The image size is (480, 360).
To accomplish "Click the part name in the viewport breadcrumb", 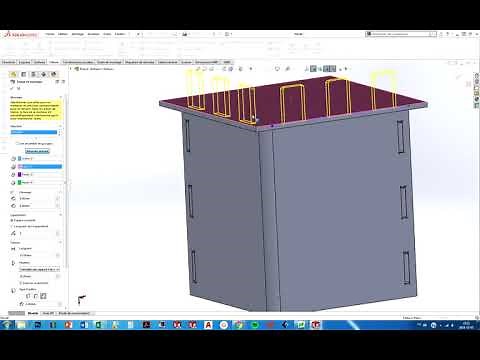I will click(97, 69).
